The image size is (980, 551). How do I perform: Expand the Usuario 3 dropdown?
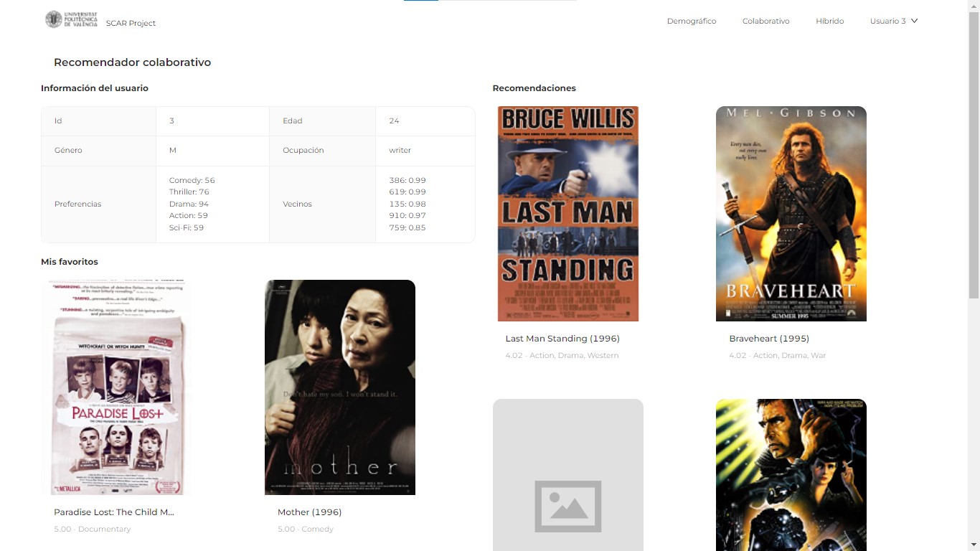894,21
